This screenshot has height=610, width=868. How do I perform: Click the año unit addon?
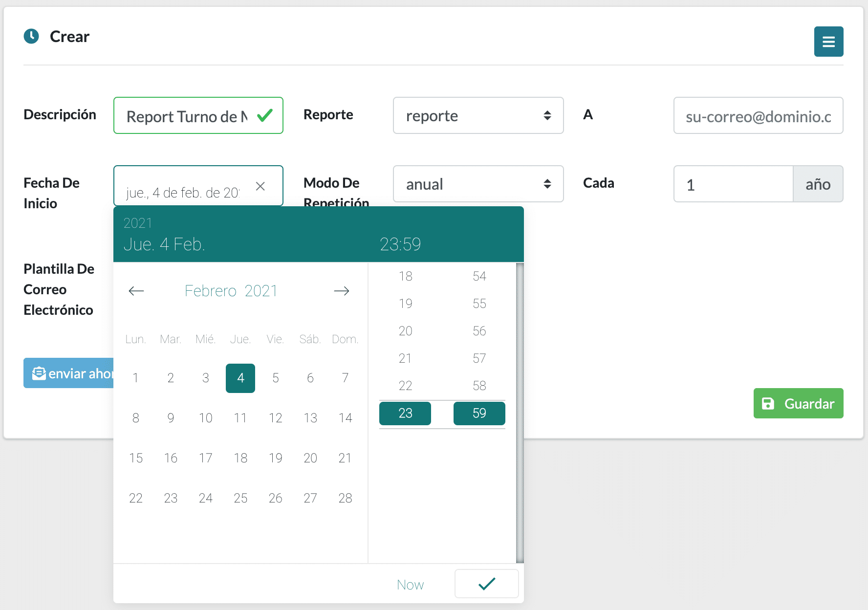point(818,184)
